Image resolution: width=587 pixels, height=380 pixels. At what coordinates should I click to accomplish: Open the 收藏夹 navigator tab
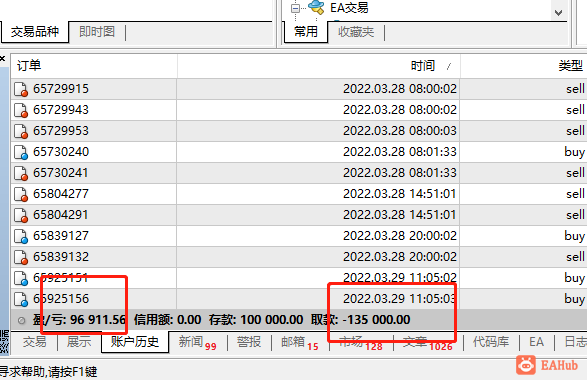click(x=356, y=32)
